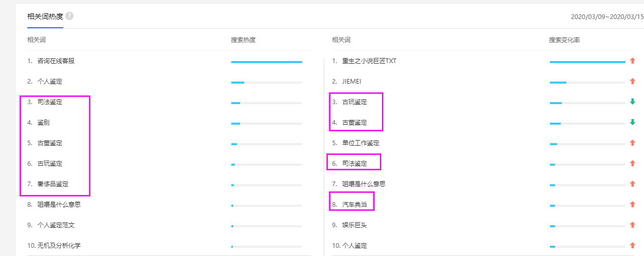Open the related word 奢侈品鉴定

(x=53, y=184)
